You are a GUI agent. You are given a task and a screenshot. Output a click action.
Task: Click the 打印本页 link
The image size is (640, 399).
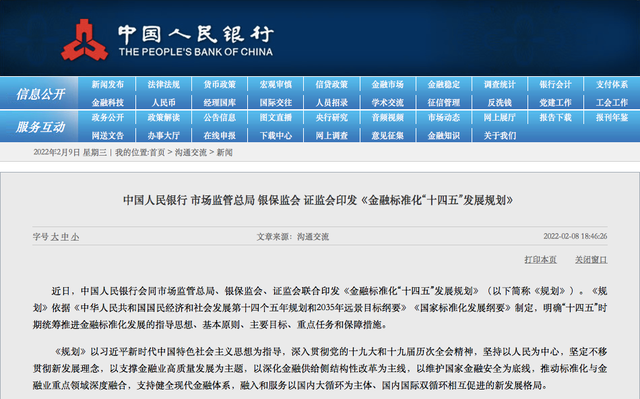pyautogui.click(x=540, y=259)
